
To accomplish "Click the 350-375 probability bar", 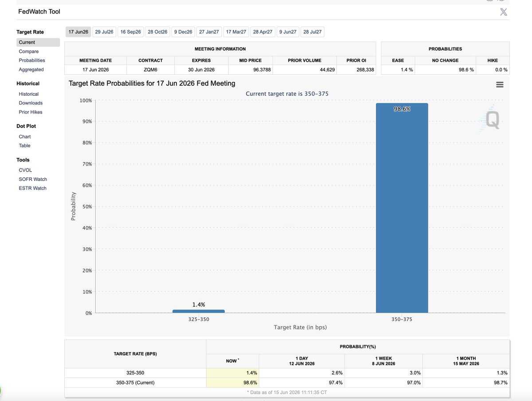I will click(402, 208).
